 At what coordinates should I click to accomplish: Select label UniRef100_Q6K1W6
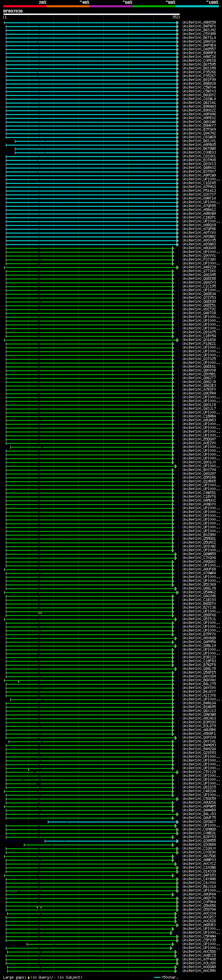[x=199, y=122]
